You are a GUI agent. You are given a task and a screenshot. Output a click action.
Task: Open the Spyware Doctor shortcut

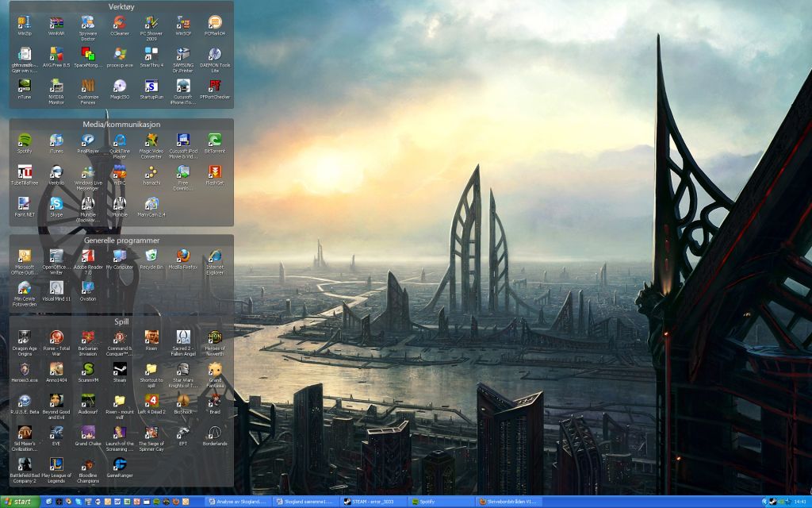pyautogui.click(x=88, y=29)
